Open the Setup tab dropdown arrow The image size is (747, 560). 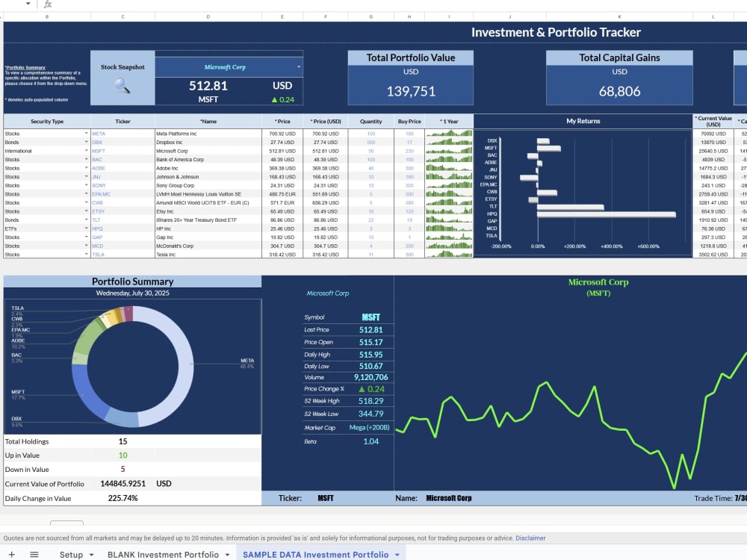click(x=91, y=555)
